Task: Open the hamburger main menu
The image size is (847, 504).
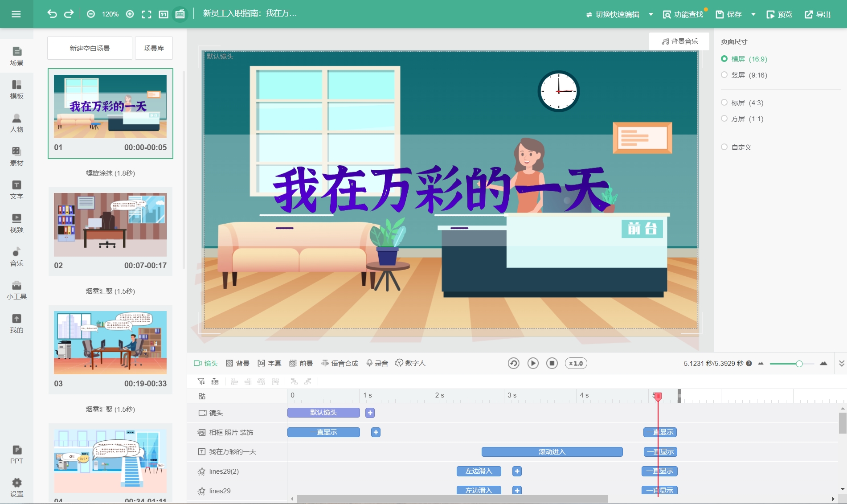Action: (x=16, y=14)
